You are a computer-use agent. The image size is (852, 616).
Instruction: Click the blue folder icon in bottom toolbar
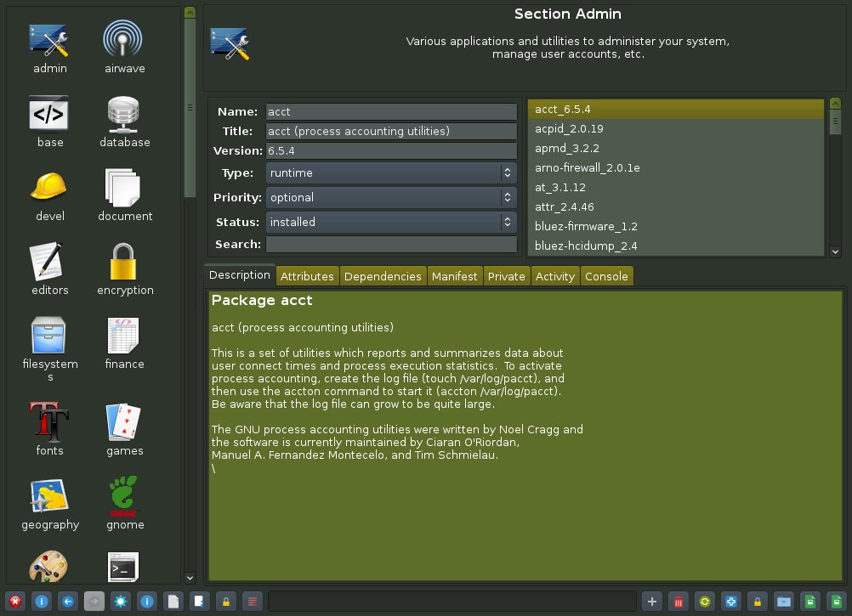tap(783, 602)
